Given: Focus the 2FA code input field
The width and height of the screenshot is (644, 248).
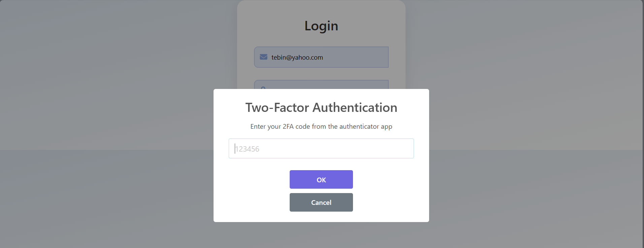Looking at the screenshot, I should pos(321,149).
